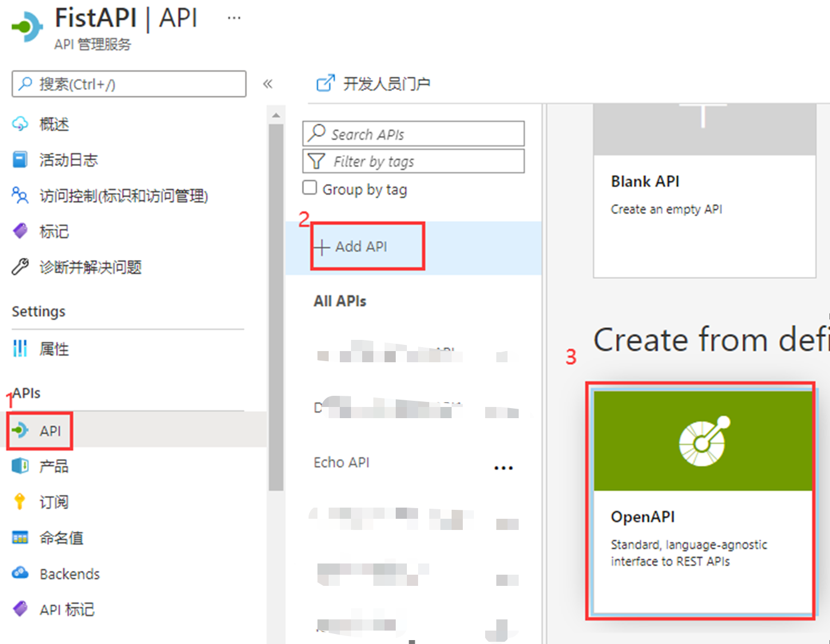Collapse the left sidebar with double chevron

[x=268, y=84]
